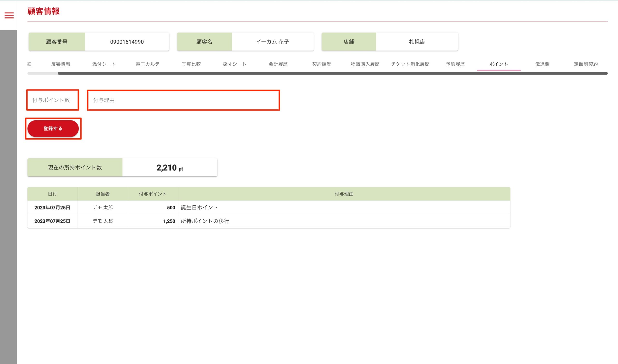Go to the 予約履歴 tab

[x=455, y=64]
